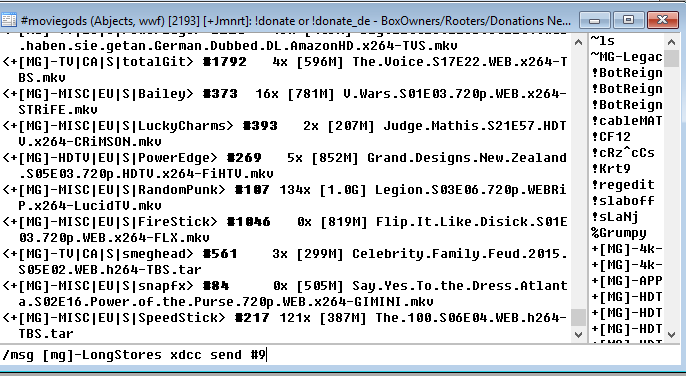This screenshot has height=376, width=686.
Task: Select nick !sLaNj in user list
Action: click(x=615, y=217)
